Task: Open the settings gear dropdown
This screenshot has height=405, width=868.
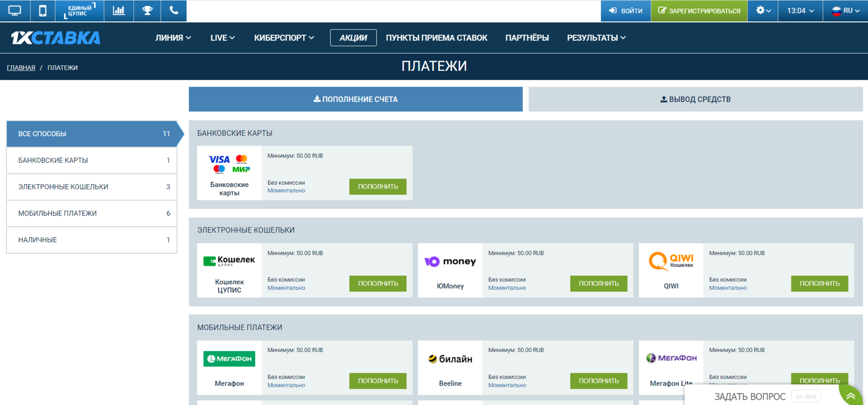Action: [x=763, y=11]
